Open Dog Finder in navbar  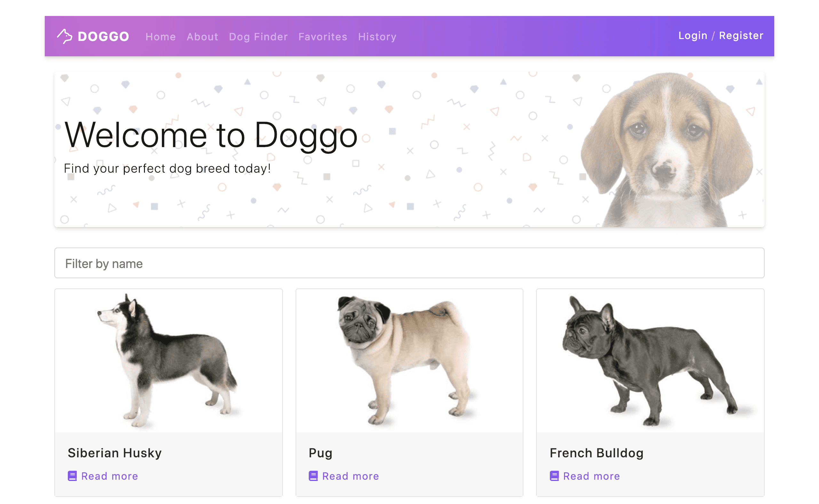point(258,37)
